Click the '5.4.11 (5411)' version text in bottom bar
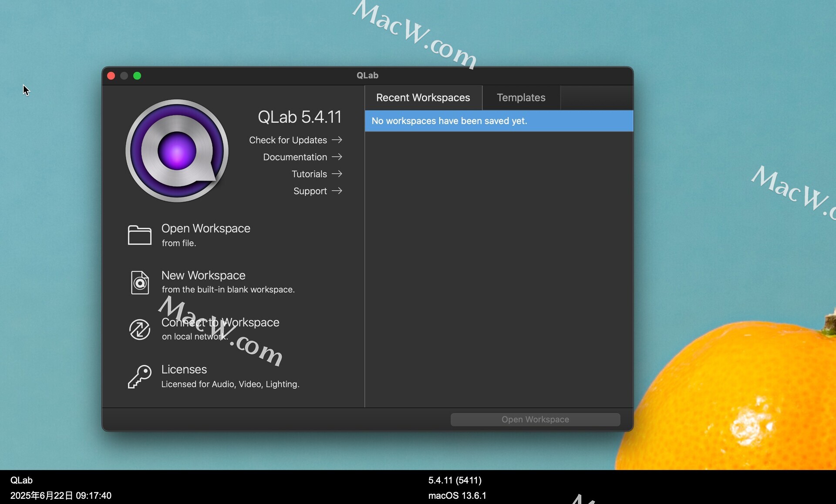 [455, 480]
